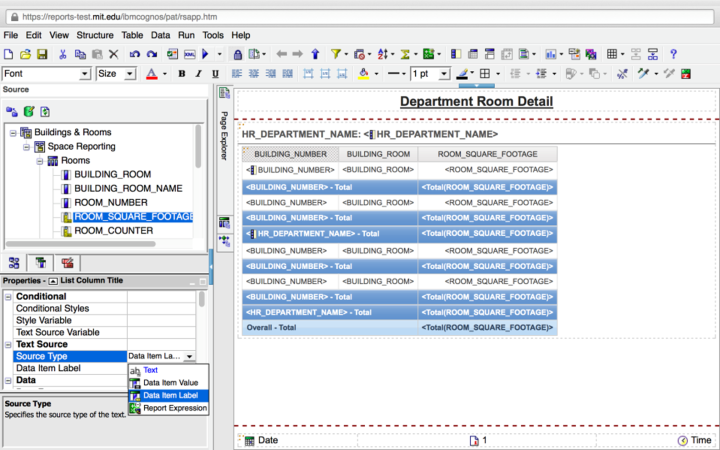Toggle Italic formatting
Image resolution: width=720 pixels, height=450 pixels.
(198, 74)
